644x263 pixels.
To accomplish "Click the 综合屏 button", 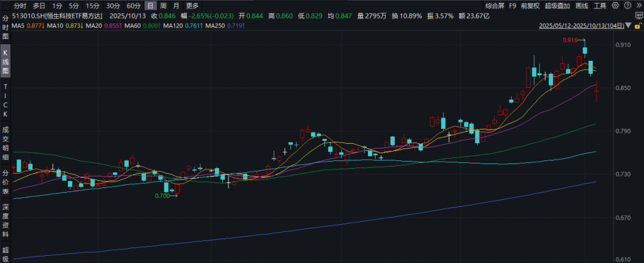I will (x=494, y=5).
